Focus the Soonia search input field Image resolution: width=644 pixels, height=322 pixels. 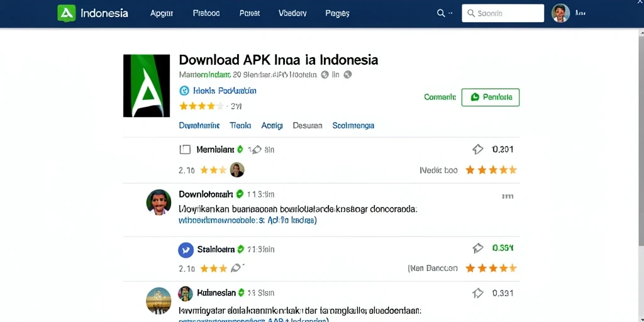click(x=502, y=13)
